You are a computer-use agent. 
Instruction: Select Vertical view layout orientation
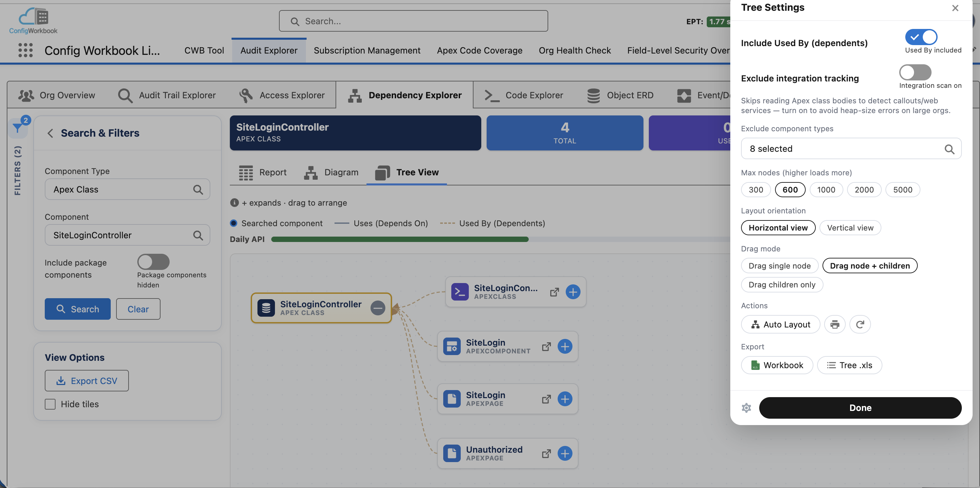point(850,228)
